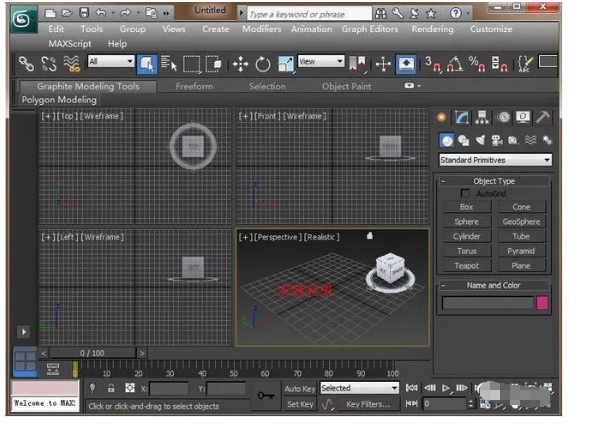Toggle Auto Key animation mode
This screenshot has height=423, width=612.
(x=300, y=389)
